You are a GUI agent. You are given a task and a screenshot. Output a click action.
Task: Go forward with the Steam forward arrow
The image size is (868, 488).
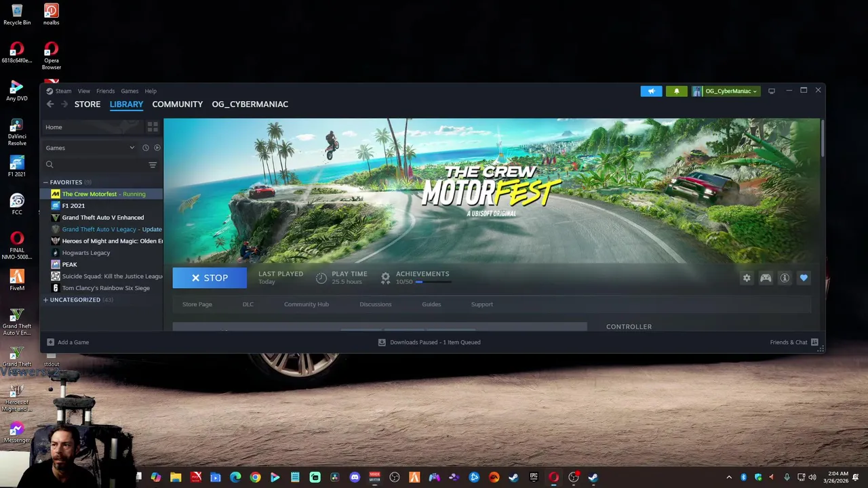(64, 104)
